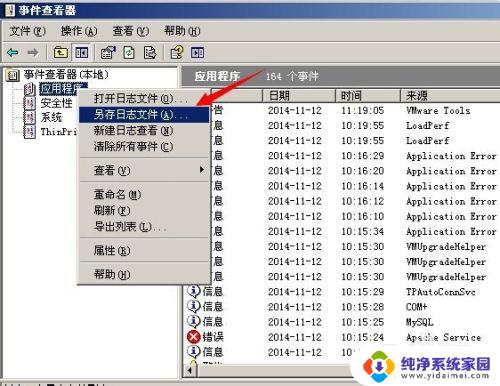Open the 帮助(H) menu in the menu bar
The width and height of the screenshot is (500, 386).
coord(182,31)
